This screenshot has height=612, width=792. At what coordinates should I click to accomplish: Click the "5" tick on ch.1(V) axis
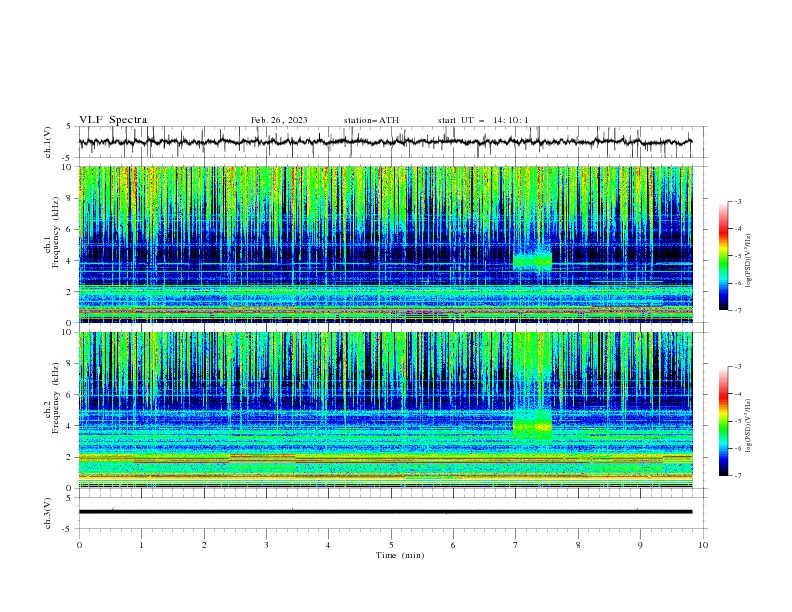click(69, 126)
